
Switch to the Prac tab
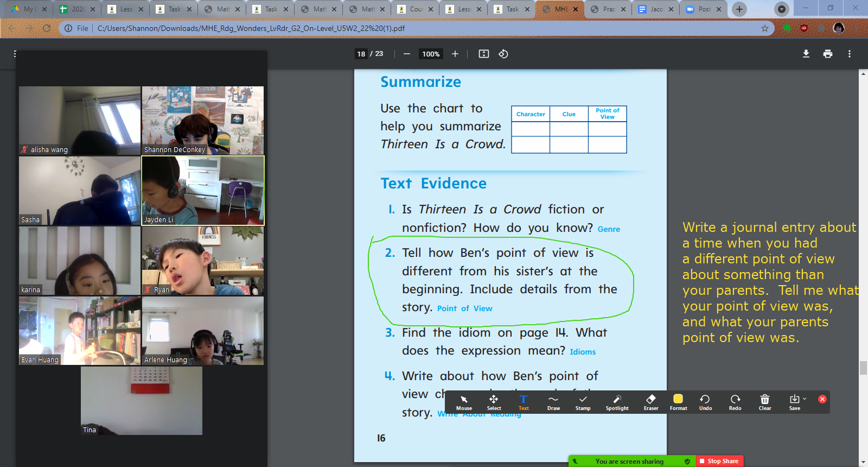(609, 9)
